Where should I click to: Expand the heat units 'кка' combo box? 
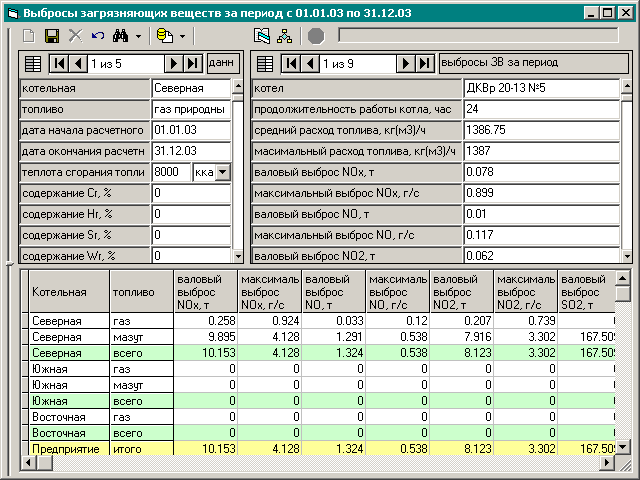coord(222,172)
